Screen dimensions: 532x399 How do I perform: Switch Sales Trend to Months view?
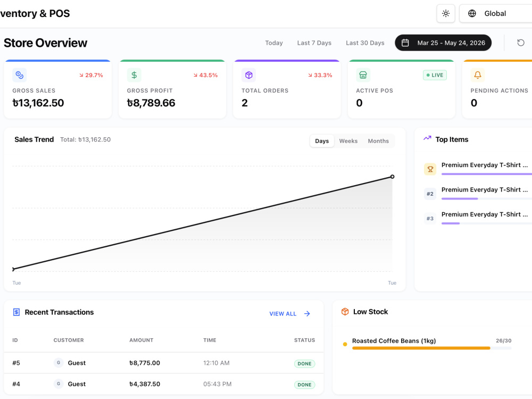click(378, 141)
